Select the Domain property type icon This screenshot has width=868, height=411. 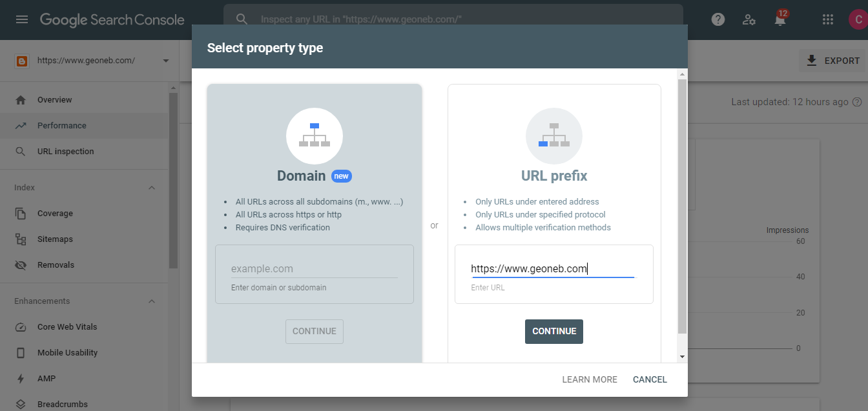[x=315, y=136]
